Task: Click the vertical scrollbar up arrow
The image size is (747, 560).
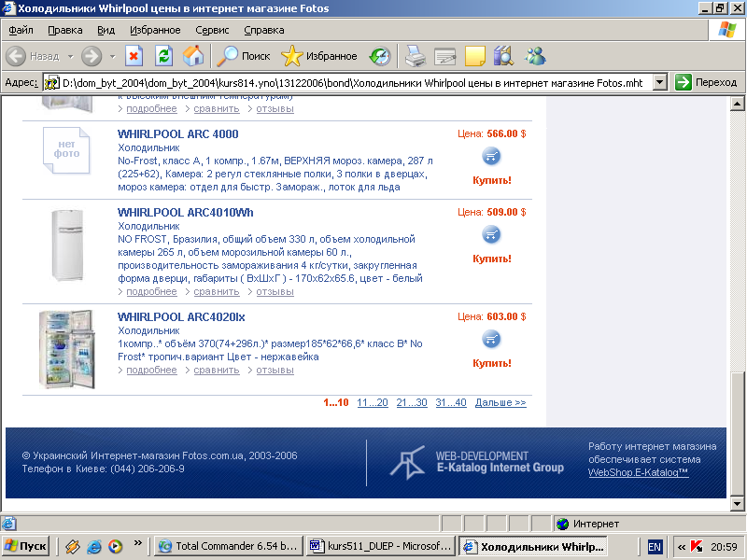Action: pyautogui.click(x=737, y=104)
